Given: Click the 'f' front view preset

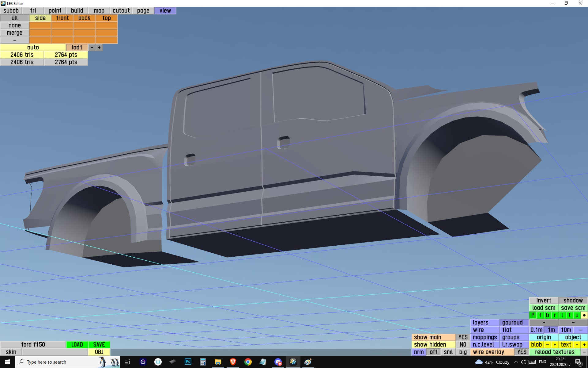Looking at the screenshot, I should point(540,315).
